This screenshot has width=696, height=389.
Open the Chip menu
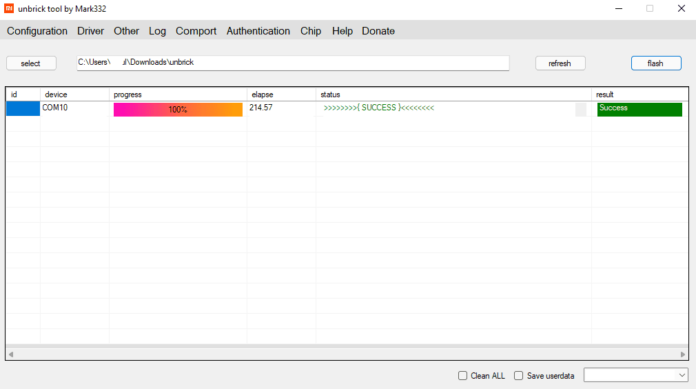pyautogui.click(x=311, y=31)
